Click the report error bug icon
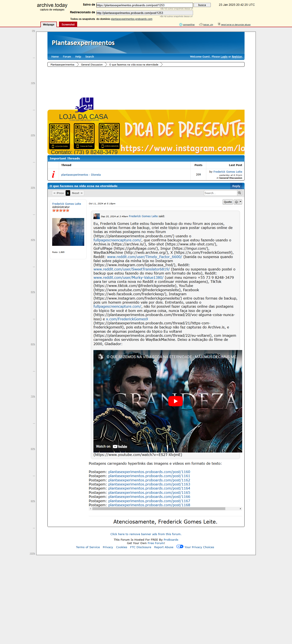 coord(219,24)
